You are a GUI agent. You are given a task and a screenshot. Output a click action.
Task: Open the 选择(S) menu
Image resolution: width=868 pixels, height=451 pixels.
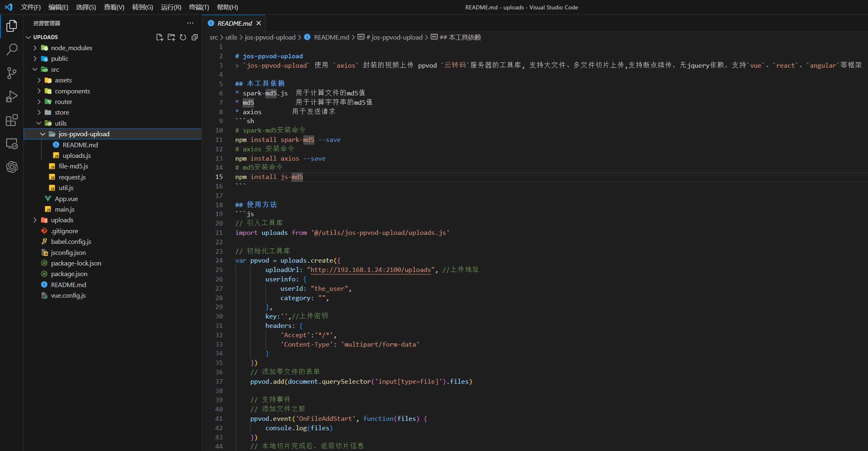[x=86, y=7]
